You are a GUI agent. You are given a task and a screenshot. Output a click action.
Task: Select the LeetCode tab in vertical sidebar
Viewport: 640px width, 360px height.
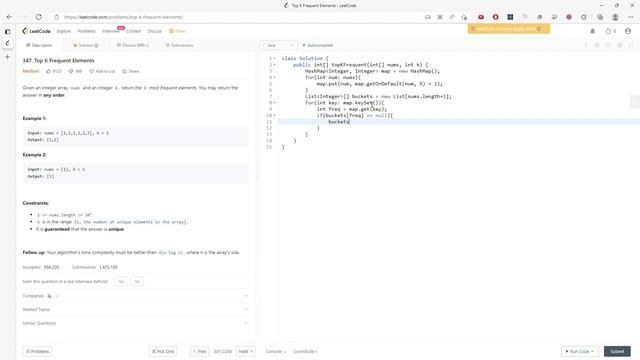[x=7, y=43]
